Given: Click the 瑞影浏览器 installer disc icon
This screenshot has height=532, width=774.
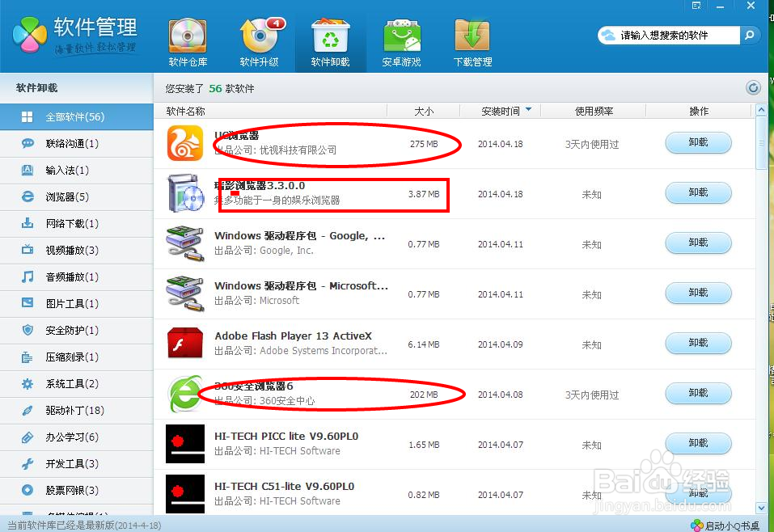Looking at the screenshot, I should tap(185, 193).
